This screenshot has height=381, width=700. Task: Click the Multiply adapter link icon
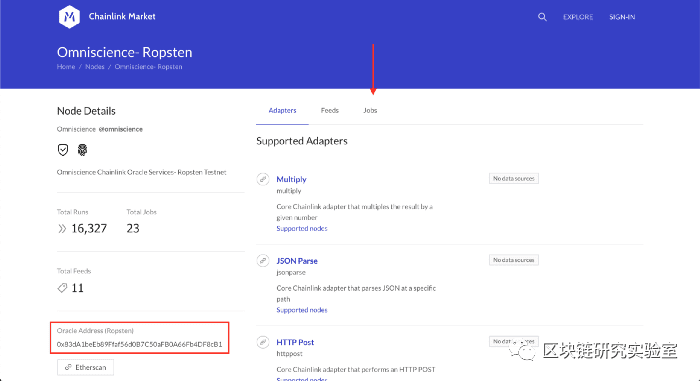pyautogui.click(x=263, y=179)
